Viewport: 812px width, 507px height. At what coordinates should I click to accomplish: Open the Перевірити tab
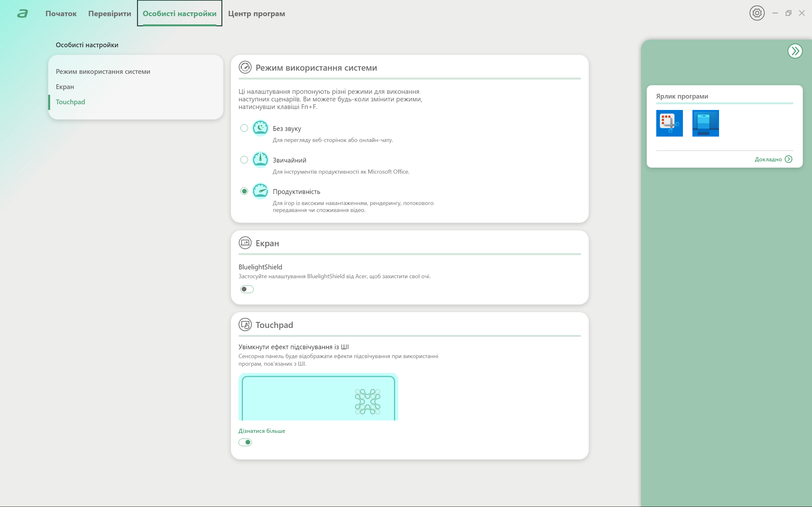click(109, 14)
